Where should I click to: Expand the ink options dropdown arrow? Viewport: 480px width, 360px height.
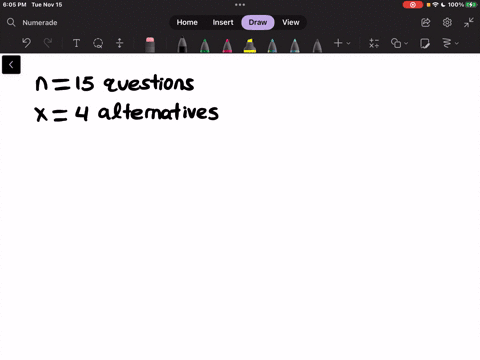tap(457, 43)
